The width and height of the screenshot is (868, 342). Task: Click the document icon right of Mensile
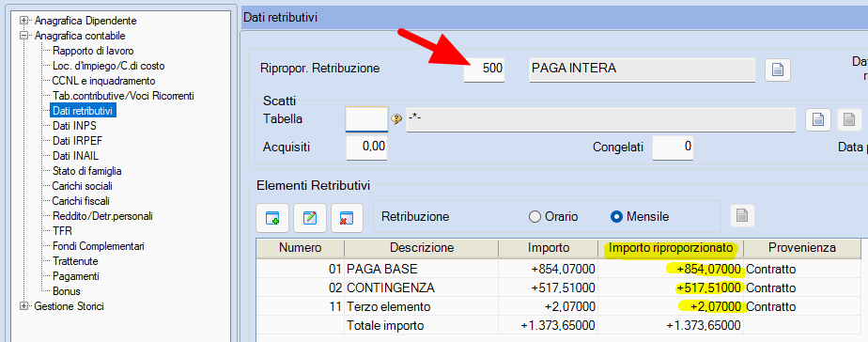[x=742, y=216]
